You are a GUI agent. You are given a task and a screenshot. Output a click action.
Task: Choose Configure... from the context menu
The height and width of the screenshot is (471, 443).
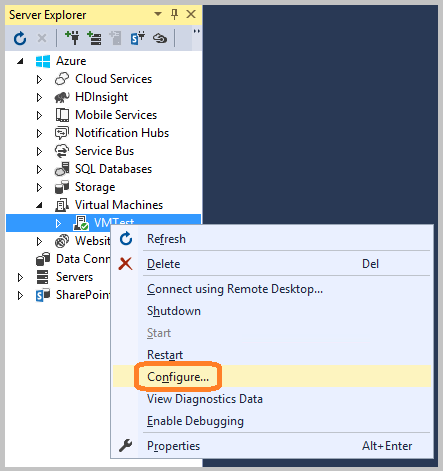coord(272,376)
